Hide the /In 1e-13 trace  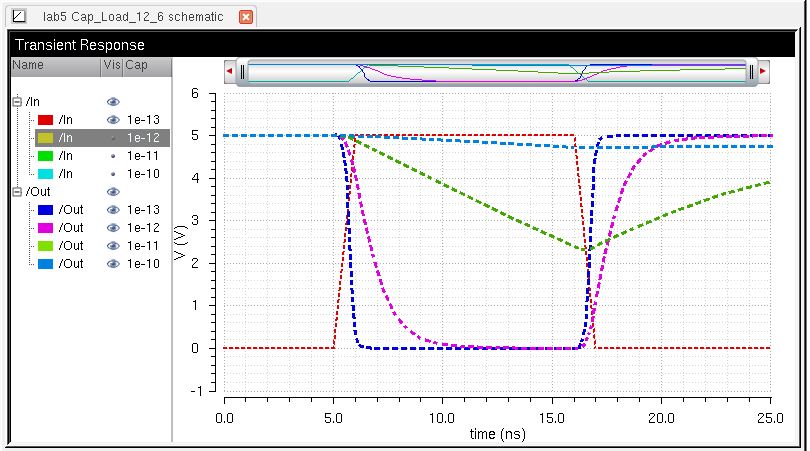112,119
